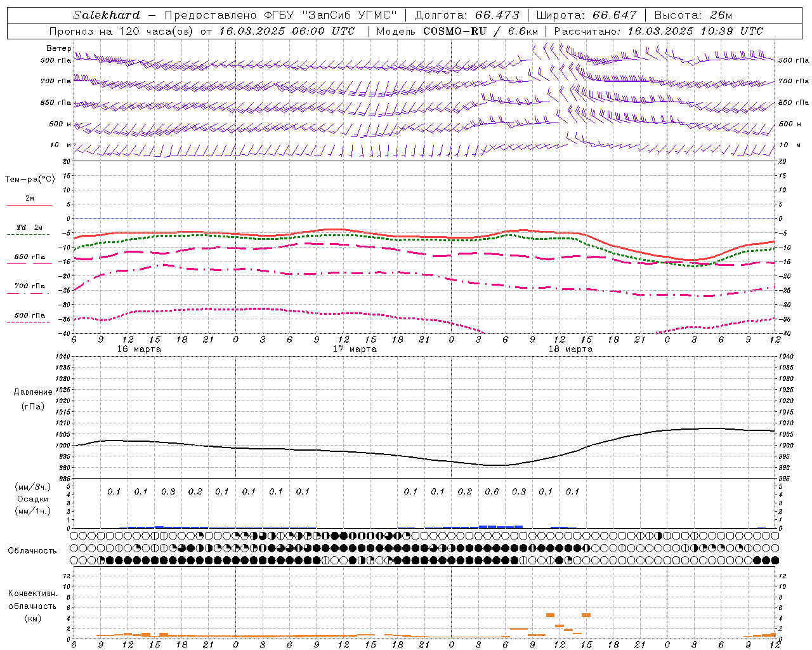Click the Модель COSMO-RU / 6.6км text
This screenshot has width=812, height=650.
tap(457, 31)
